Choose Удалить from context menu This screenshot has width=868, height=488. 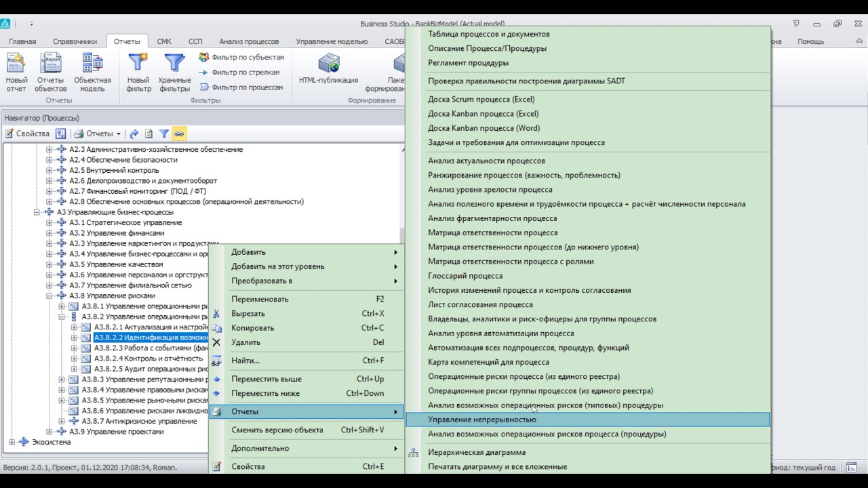click(x=307, y=342)
